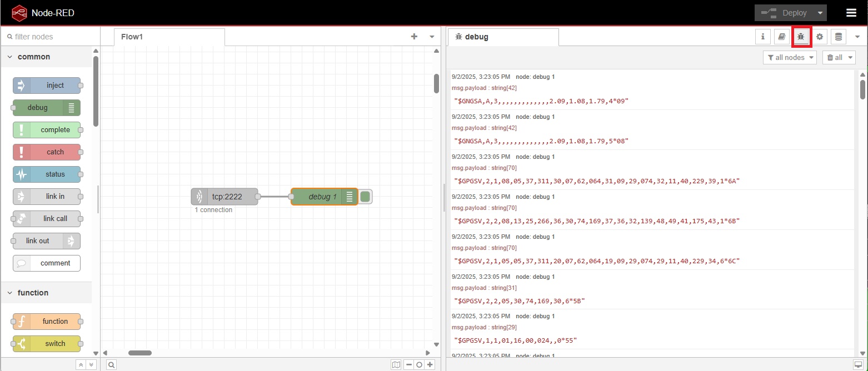Collapse the function palette category

coord(10,293)
